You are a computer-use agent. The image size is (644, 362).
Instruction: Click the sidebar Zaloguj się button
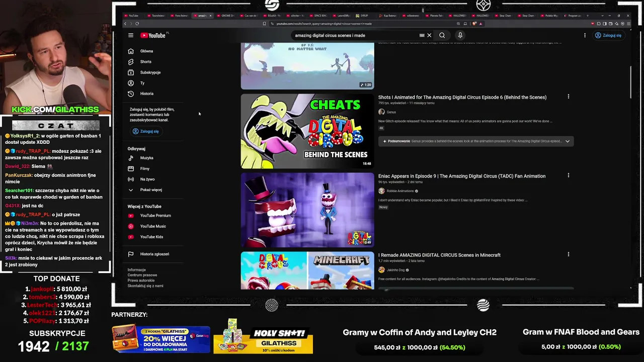pyautogui.click(x=145, y=131)
